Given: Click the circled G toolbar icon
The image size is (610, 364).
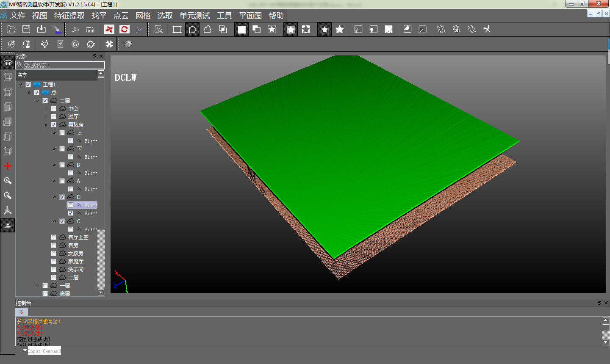Looking at the screenshot, I should pyautogui.click(x=75, y=44).
